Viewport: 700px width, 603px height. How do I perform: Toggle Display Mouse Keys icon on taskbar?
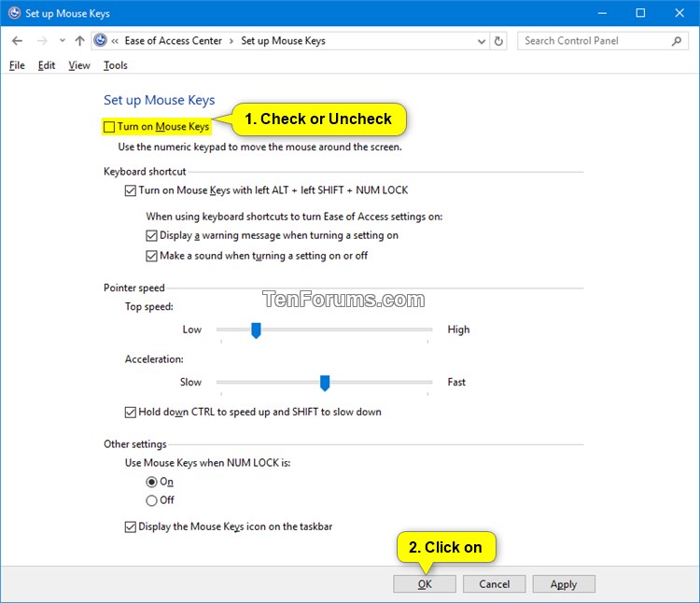[x=131, y=527]
